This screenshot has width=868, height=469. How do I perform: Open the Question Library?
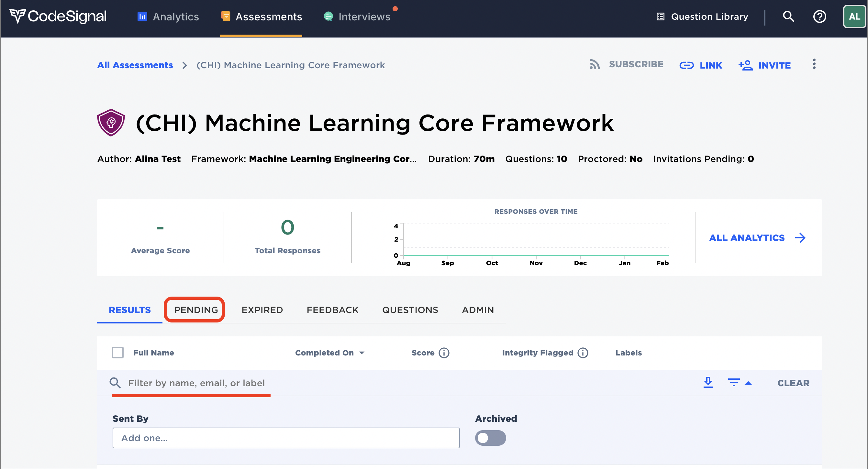(x=702, y=16)
